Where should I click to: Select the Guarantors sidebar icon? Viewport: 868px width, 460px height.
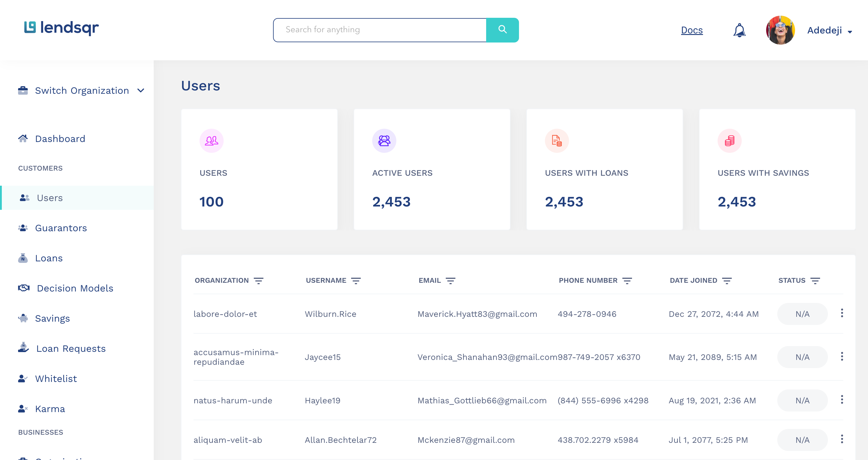[23, 228]
